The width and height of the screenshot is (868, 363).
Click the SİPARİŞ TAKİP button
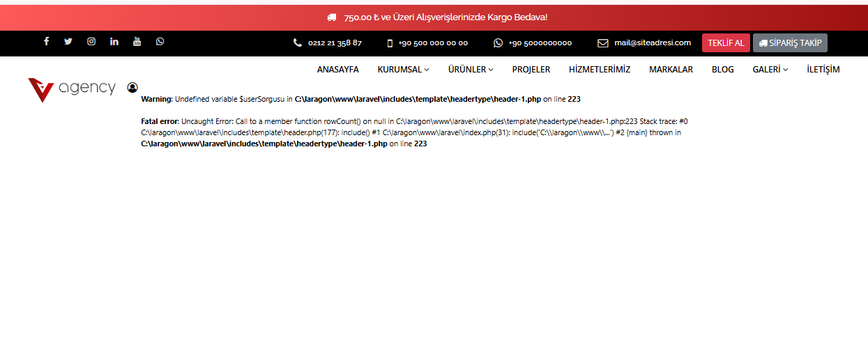point(790,43)
